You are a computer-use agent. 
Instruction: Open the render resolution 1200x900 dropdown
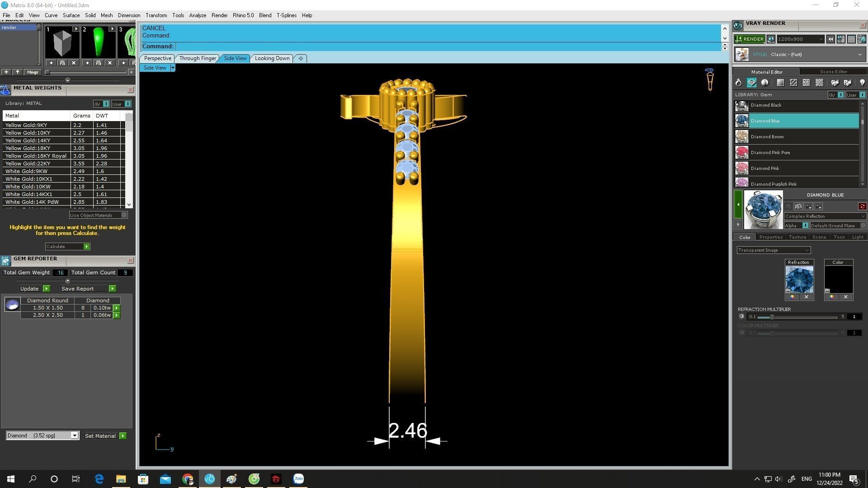pyautogui.click(x=821, y=39)
